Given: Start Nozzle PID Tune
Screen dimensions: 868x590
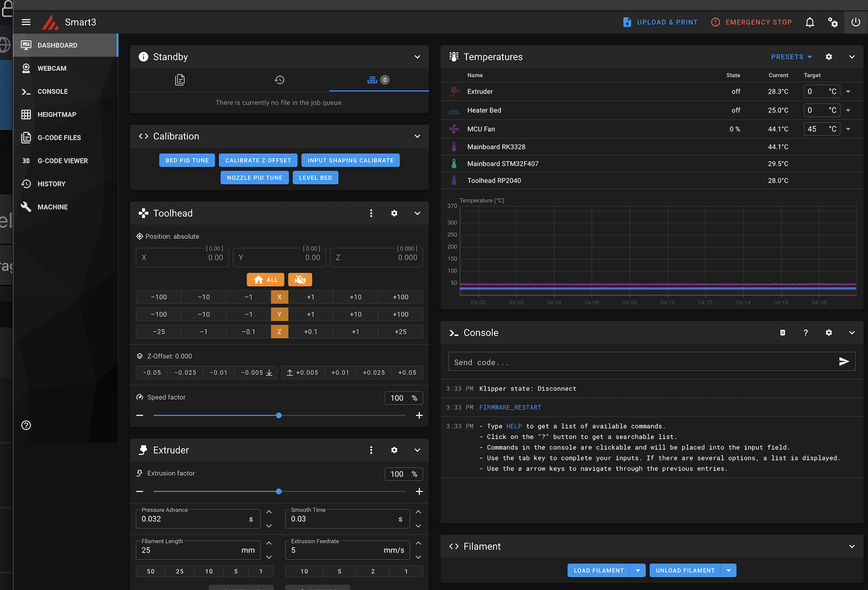Looking at the screenshot, I should pos(255,178).
